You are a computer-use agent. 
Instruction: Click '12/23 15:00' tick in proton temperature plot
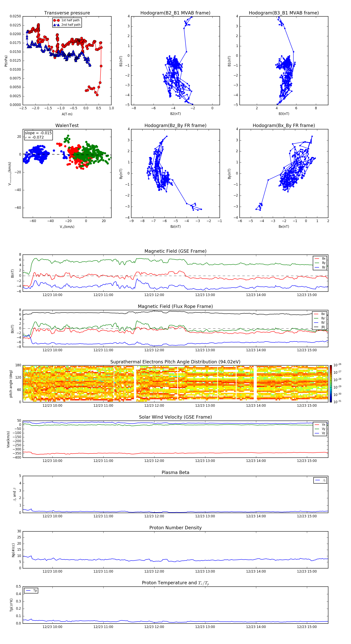(307, 627)
